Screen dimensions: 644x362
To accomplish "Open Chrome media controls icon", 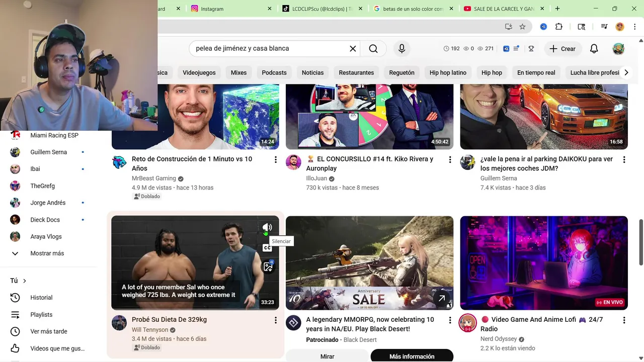I will pyautogui.click(x=604, y=27).
